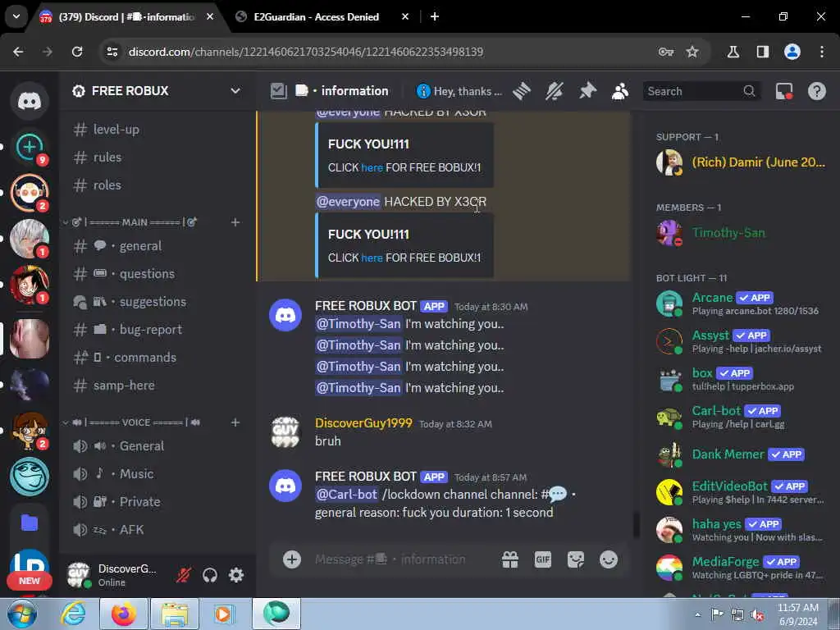Toggle Chrome side panel icon

[x=762, y=52]
